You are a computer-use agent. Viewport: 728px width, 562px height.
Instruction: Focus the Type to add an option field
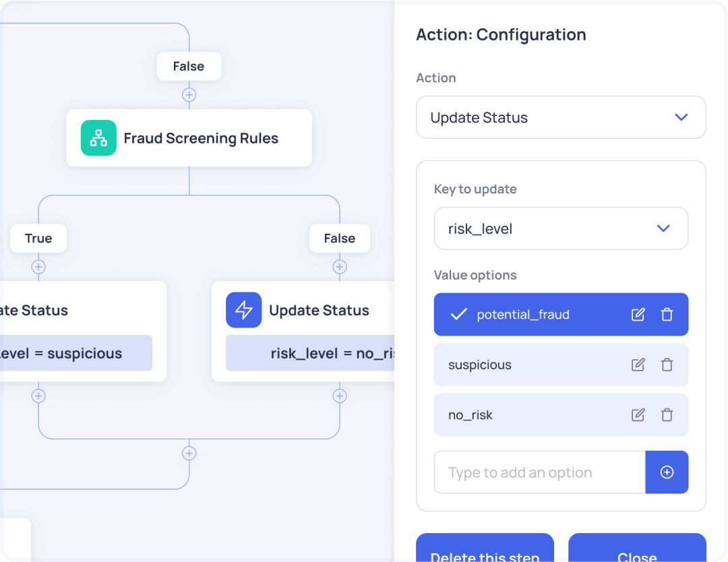pos(539,472)
